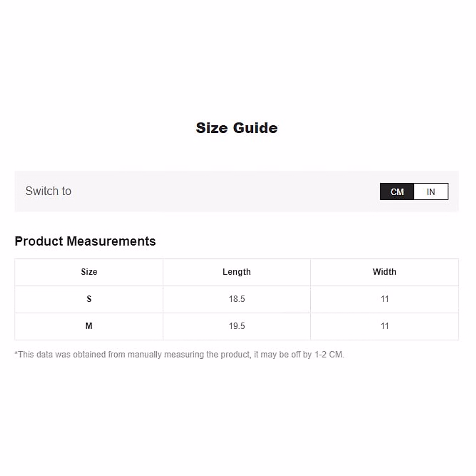Click the word 'Measurements' in the section heading
Screen dimensions: 476x476
pyautogui.click(x=111, y=241)
